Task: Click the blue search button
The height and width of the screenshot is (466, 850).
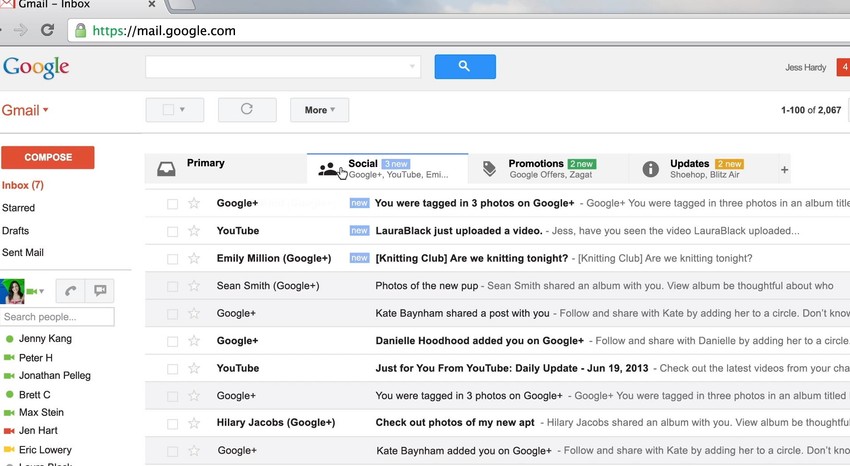Action: point(465,67)
